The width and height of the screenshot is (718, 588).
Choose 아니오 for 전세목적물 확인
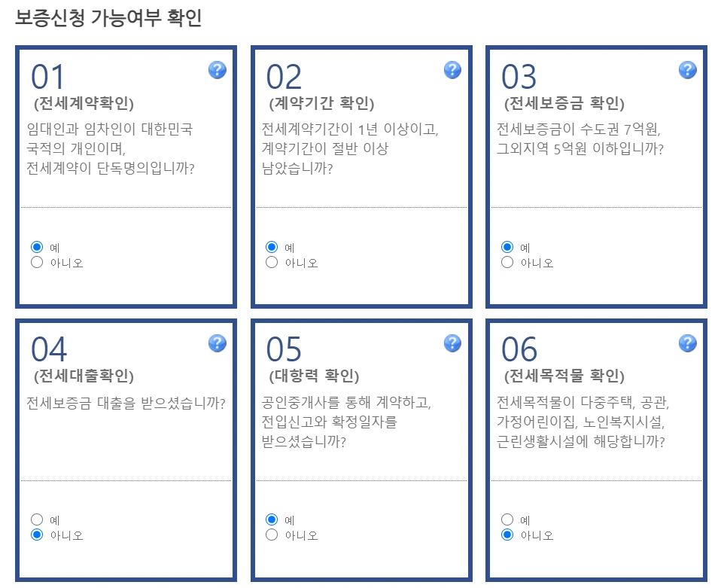pyautogui.click(x=506, y=535)
